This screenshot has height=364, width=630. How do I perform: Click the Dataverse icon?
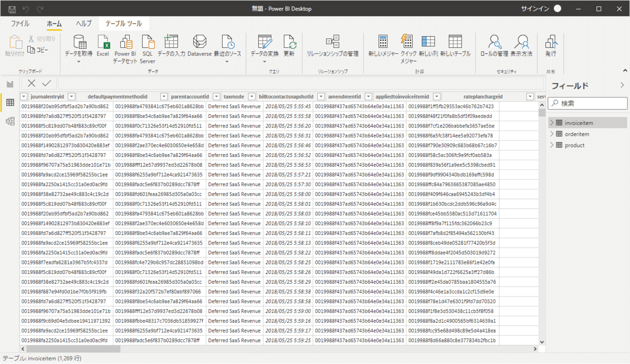(x=199, y=42)
